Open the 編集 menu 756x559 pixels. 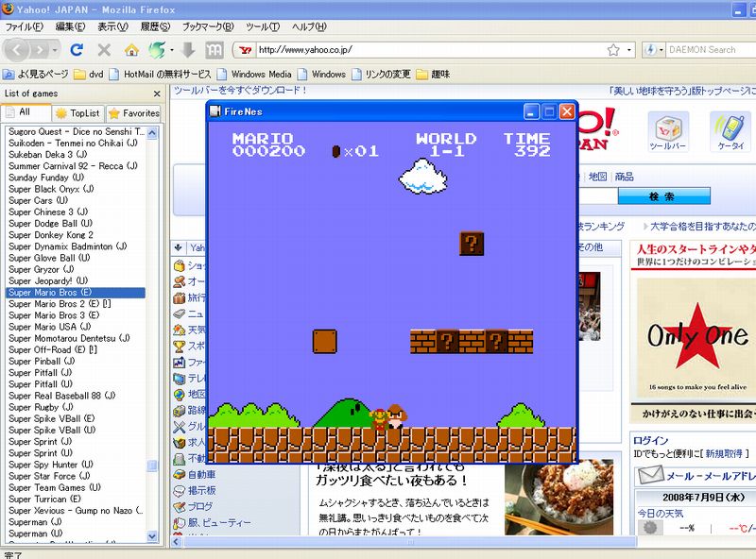(70, 26)
